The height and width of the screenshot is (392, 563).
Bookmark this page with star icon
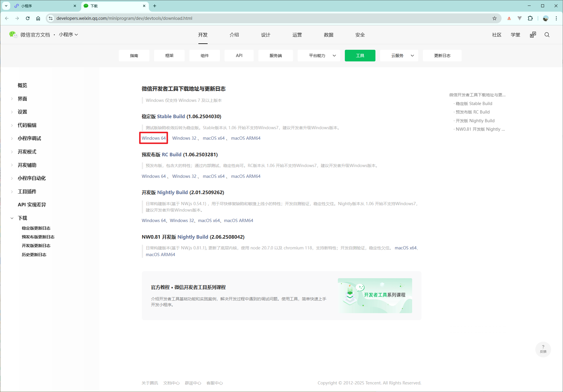495,18
